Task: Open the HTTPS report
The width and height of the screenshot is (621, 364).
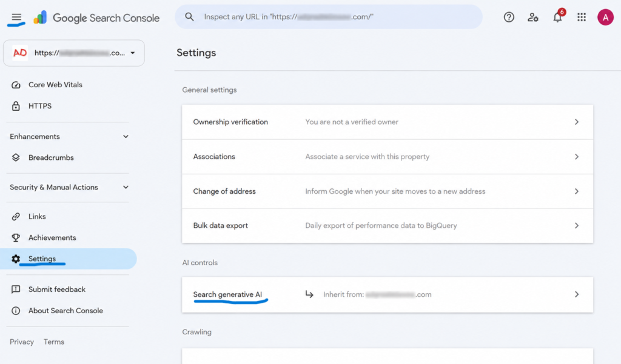Action: (40, 106)
